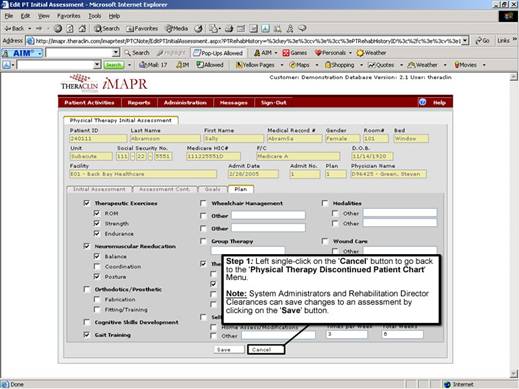Enable the Modalities checkbox
The image size is (519, 389).
pyautogui.click(x=325, y=203)
